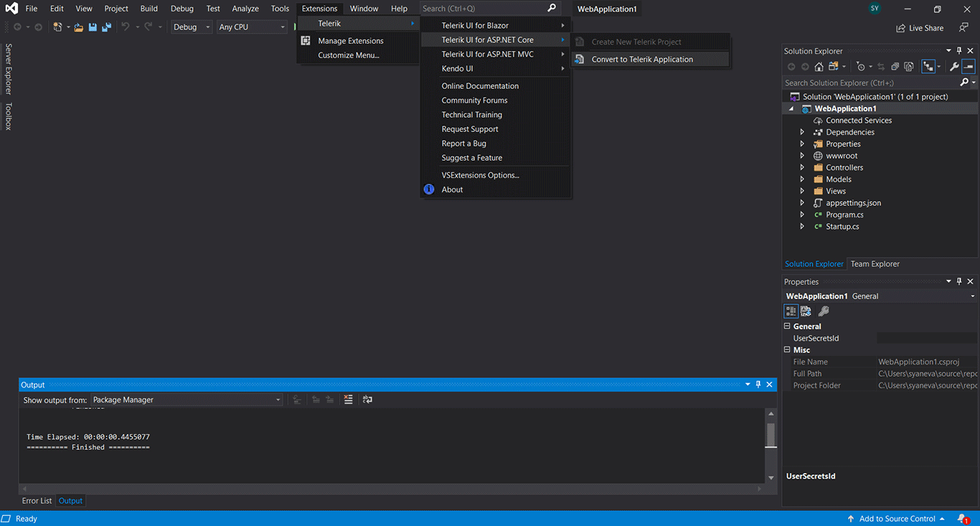Viewport: 980px width, 526px height.
Task: Click the Output vertical scrollbar thumb
Action: [771, 435]
